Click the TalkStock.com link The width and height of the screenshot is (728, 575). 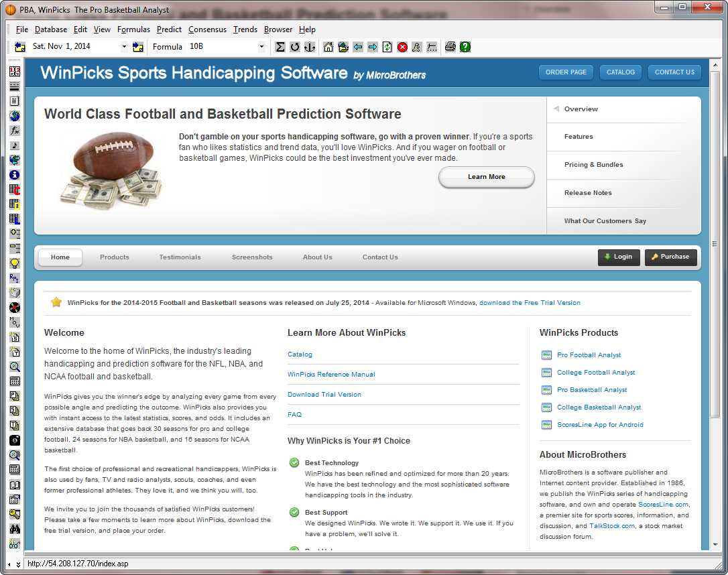[612, 526]
